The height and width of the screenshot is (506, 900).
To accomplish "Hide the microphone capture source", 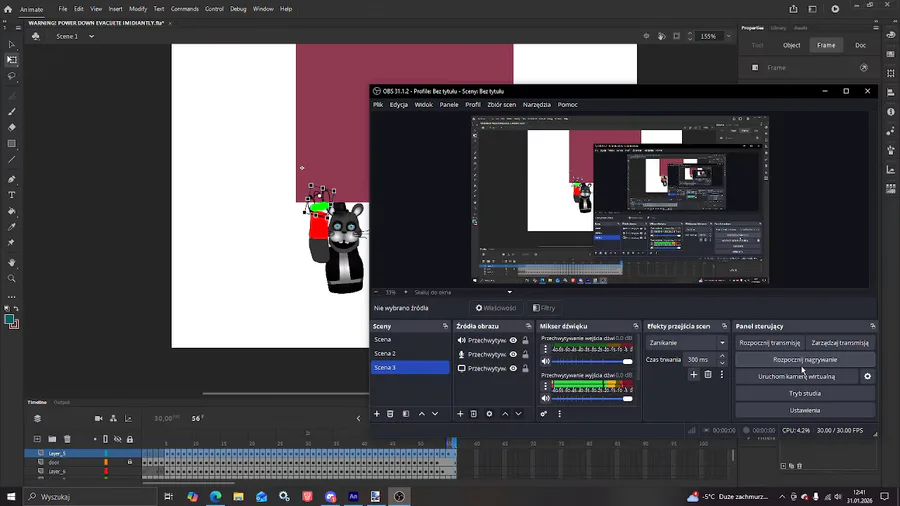I will pyautogui.click(x=513, y=355).
